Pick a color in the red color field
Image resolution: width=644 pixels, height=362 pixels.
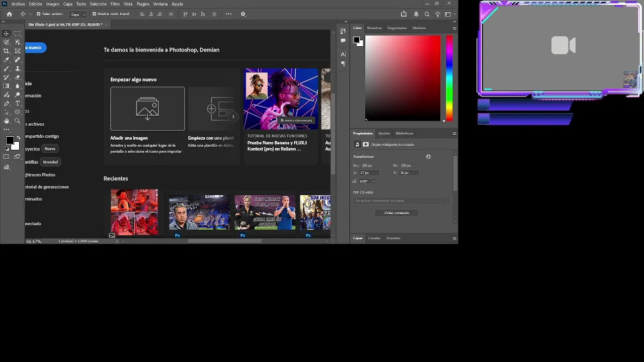point(403,78)
